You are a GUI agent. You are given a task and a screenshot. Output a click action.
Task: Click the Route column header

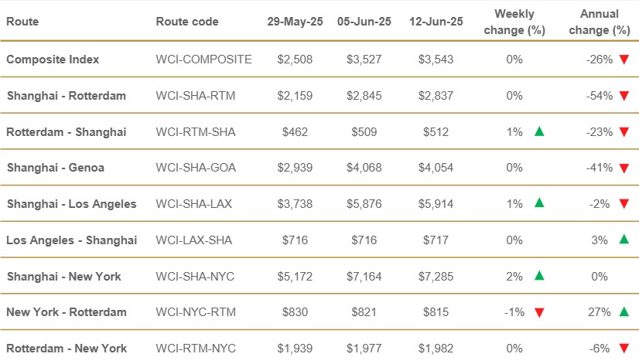tap(22, 22)
